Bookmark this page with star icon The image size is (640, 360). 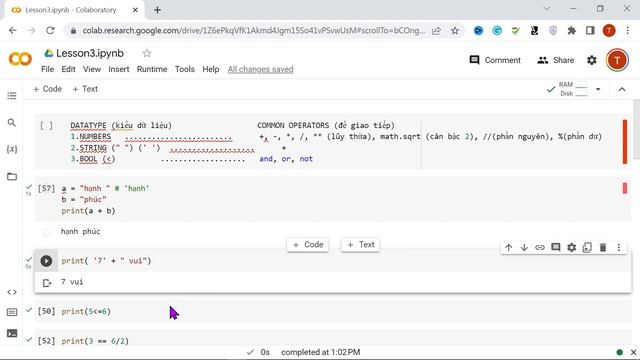tap(455, 31)
